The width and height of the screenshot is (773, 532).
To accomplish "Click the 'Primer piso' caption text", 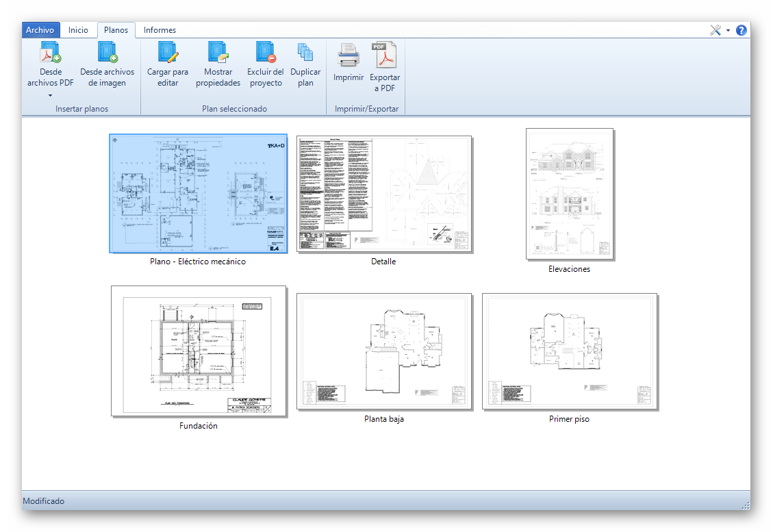I will pyautogui.click(x=570, y=418).
